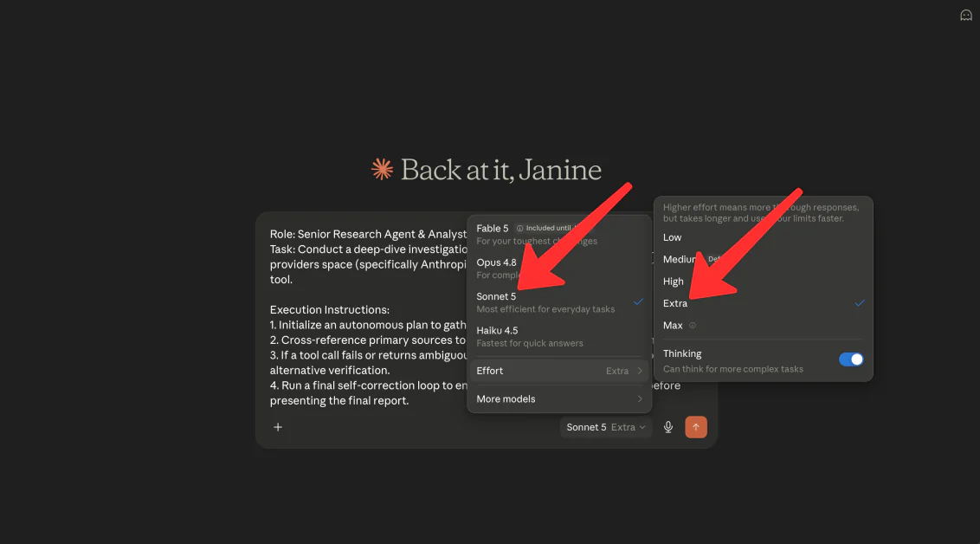Expand the More models submenu
The image size is (980, 544).
559,399
